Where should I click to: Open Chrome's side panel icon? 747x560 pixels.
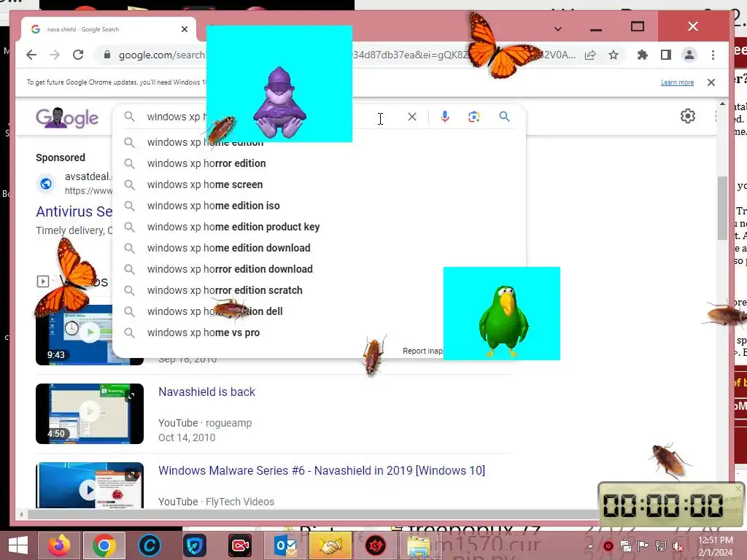(666, 55)
